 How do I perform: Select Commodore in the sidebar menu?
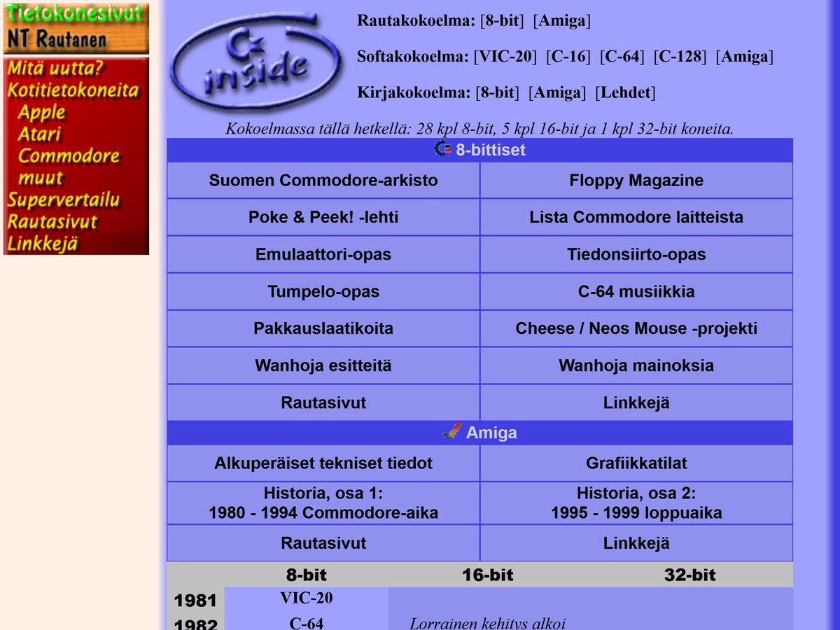(x=69, y=155)
